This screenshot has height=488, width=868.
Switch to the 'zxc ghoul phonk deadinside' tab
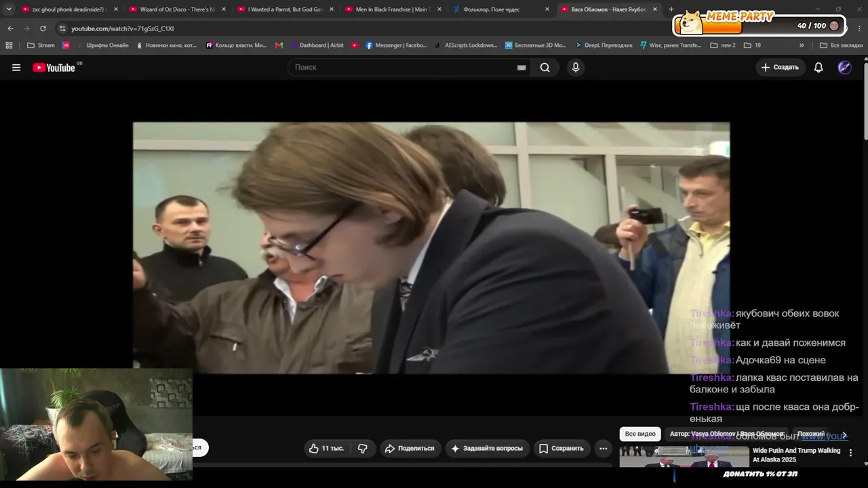[x=70, y=9]
